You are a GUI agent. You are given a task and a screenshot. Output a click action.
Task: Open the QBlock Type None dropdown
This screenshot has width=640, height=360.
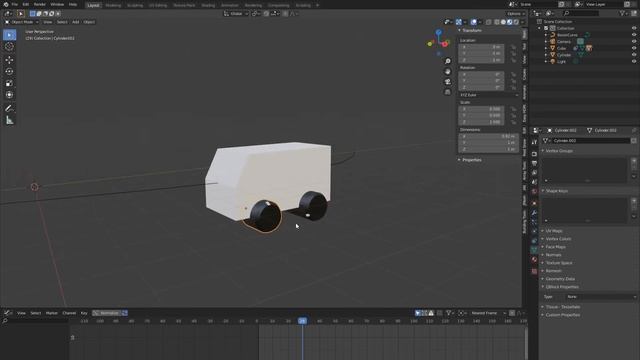[x=601, y=297]
